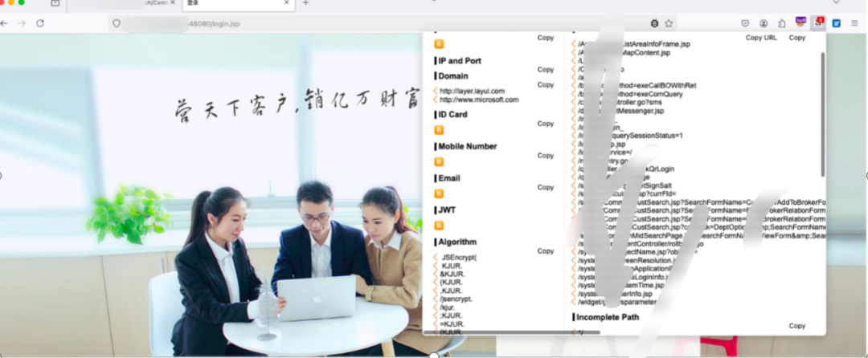Open the extensions puzzle icon
The image size is (868, 358).
click(782, 23)
